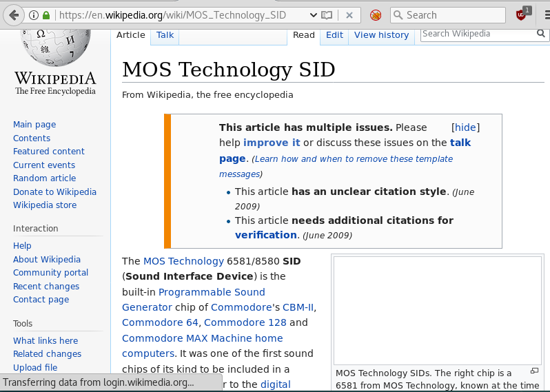Image resolution: width=550 pixels, height=392 pixels.
Task: Open the 'digital' link in intro paragraph
Action: coord(276,384)
